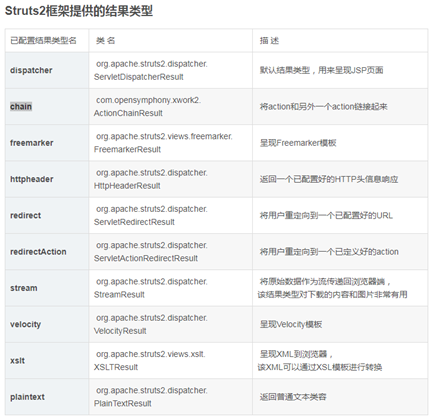Click description '将用户重定向到一个已配置好的URL'
The image size is (433, 420).
(326, 216)
